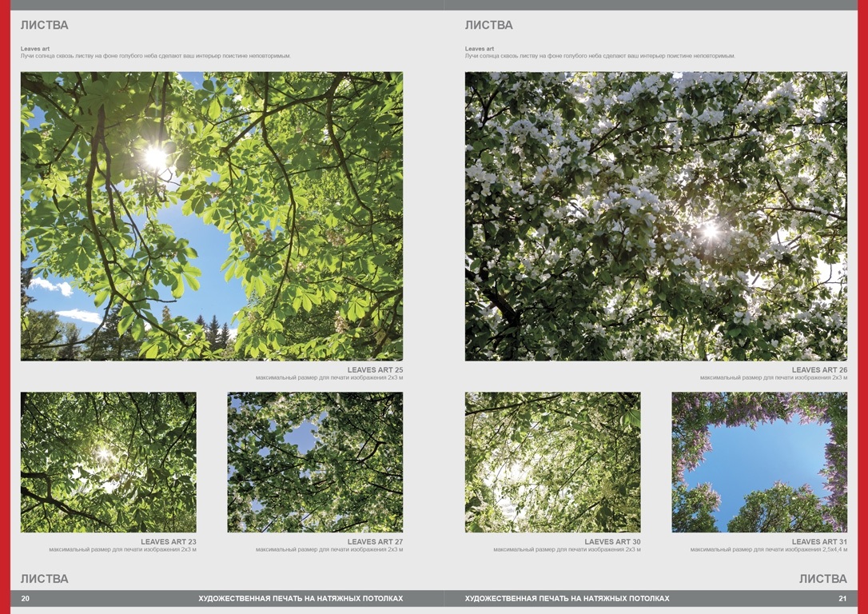Click the misspelled "LAEVES ART 30" caption
Image resolution: width=868 pixels, height=614 pixels.
[612, 542]
